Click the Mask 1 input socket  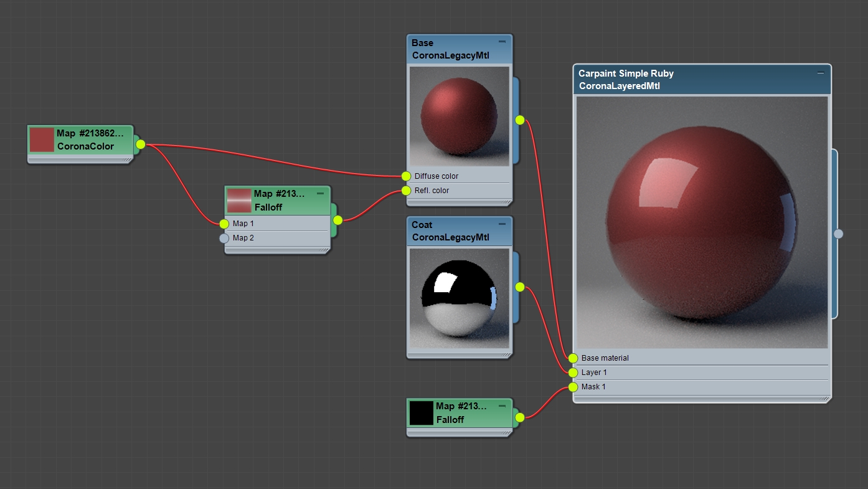pos(573,387)
